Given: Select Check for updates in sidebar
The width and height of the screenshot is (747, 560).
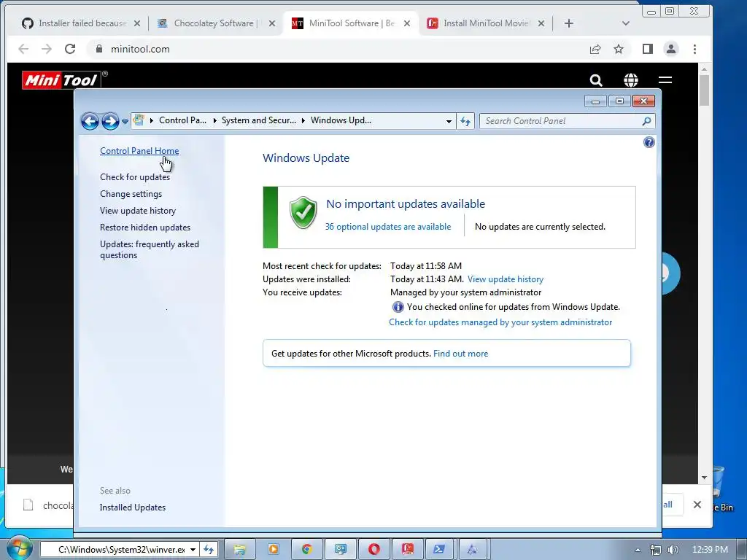Looking at the screenshot, I should (135, 177).
